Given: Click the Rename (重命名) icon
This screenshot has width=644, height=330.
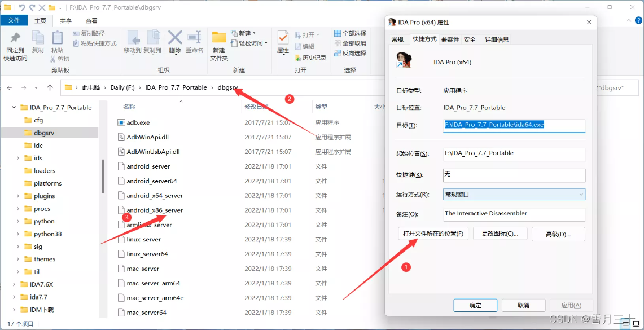Looking at the screenshot, I should (194, 37).
